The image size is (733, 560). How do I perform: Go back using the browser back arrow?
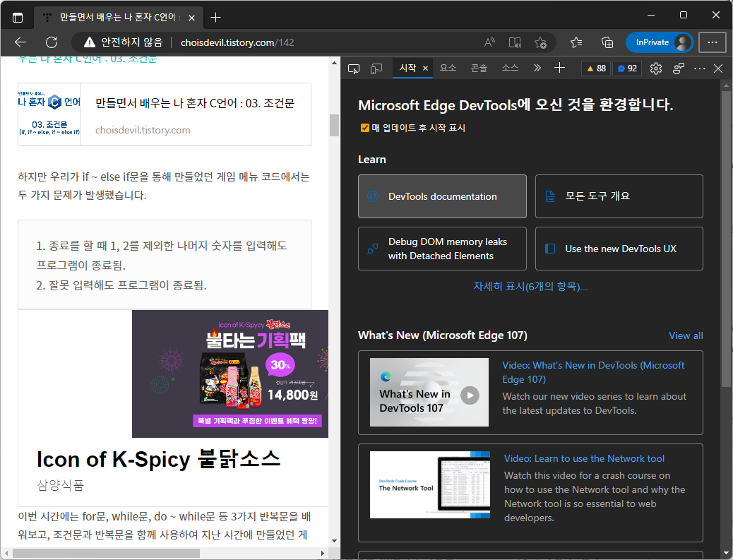click(20, 42)
